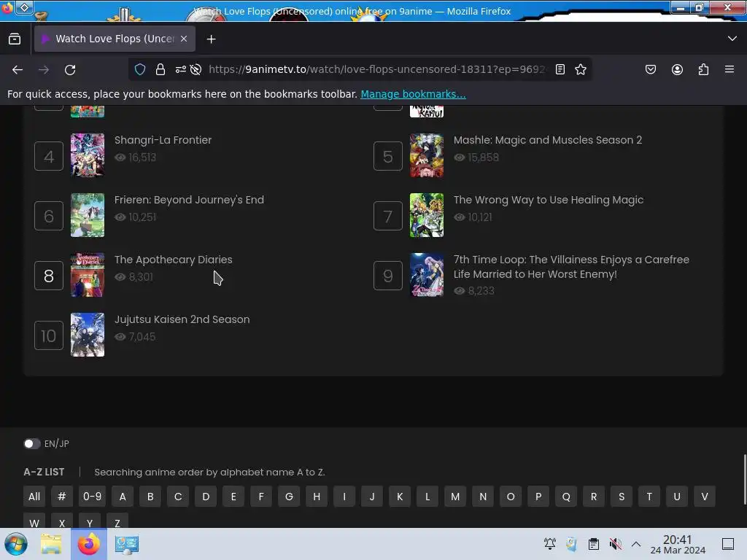
Task: Open Save to Pocket button
Action: point(651,69)
